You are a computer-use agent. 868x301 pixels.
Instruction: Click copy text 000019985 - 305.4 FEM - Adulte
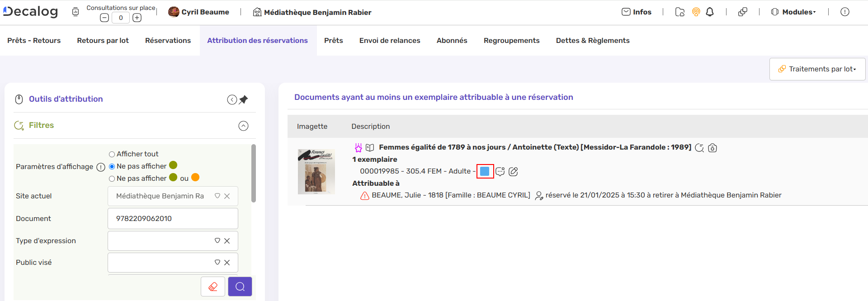point(415,171)
